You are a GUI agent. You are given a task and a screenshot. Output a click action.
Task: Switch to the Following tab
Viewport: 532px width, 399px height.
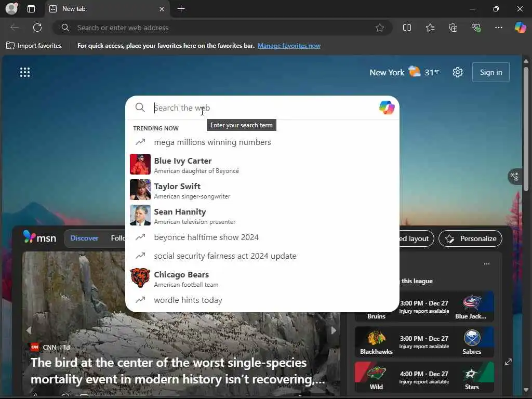tap(118, 238)
